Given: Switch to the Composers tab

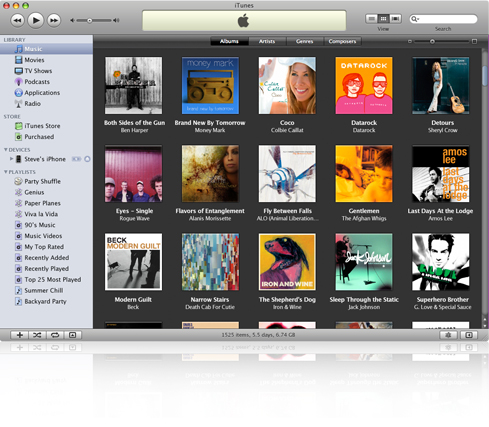Looking at the screenshot, I should [342, 41].
